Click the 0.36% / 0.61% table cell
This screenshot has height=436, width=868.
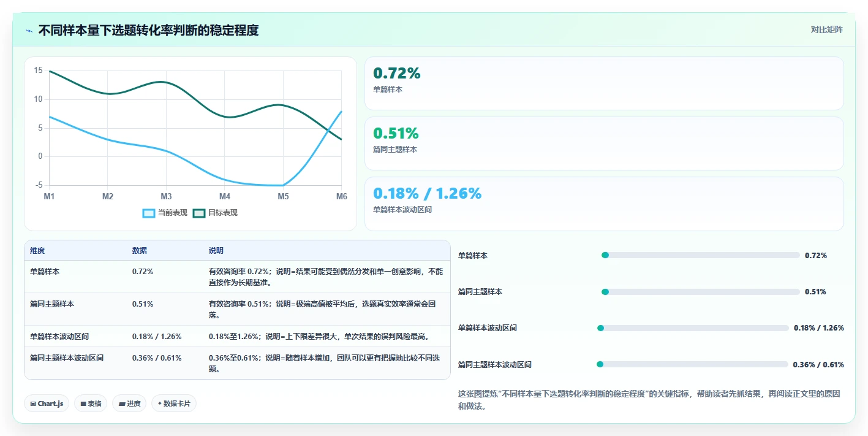(x=157, y=358)
